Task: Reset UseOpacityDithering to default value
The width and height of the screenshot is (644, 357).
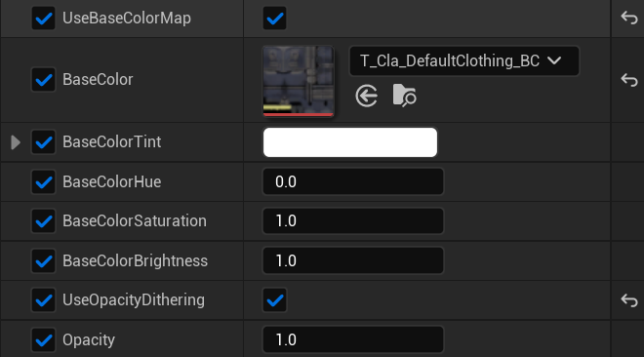Action: pyautogui.click(x=628, y=300)
